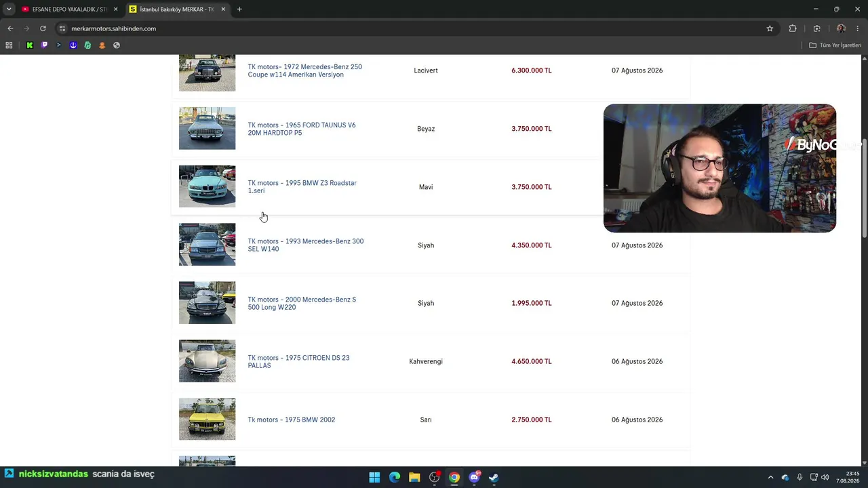Open the Tüm Yer İşaretleri bookmarks folder
This screenshot has width=868, height=488.
[835, 45]
